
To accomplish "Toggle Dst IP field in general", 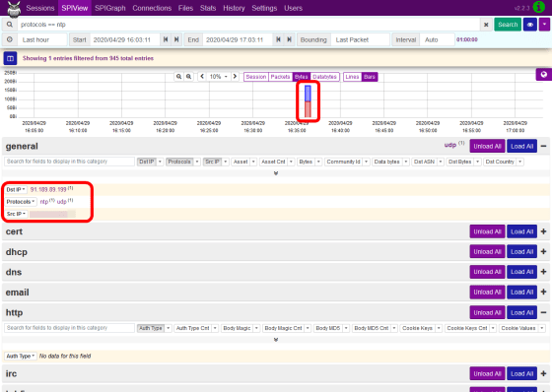I will click(147, 162).
